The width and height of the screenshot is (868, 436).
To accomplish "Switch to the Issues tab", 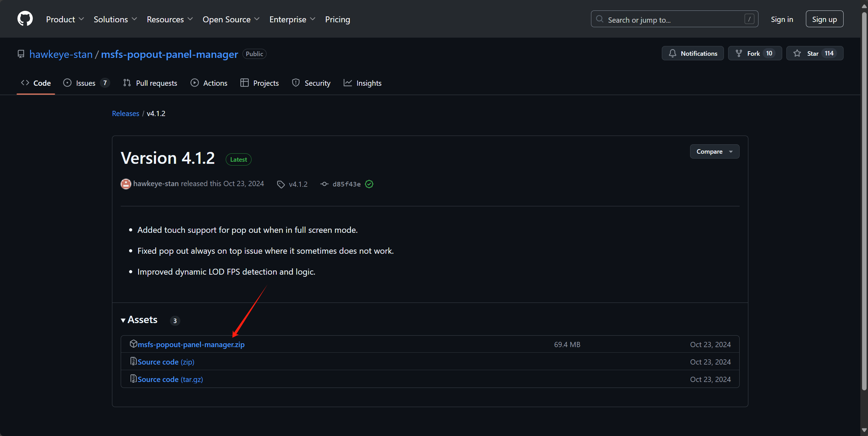I will click(x=86, y=83).
